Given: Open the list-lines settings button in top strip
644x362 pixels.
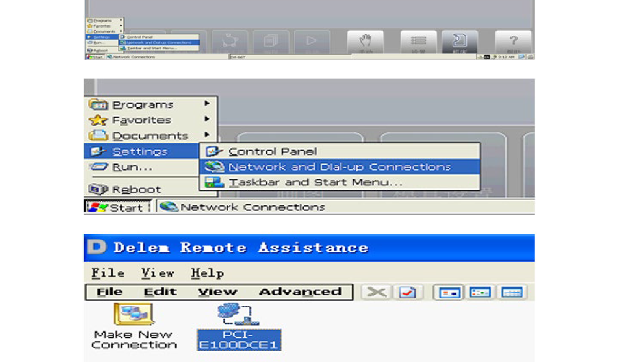Looking at the screenshot, I should coord(419,41).
